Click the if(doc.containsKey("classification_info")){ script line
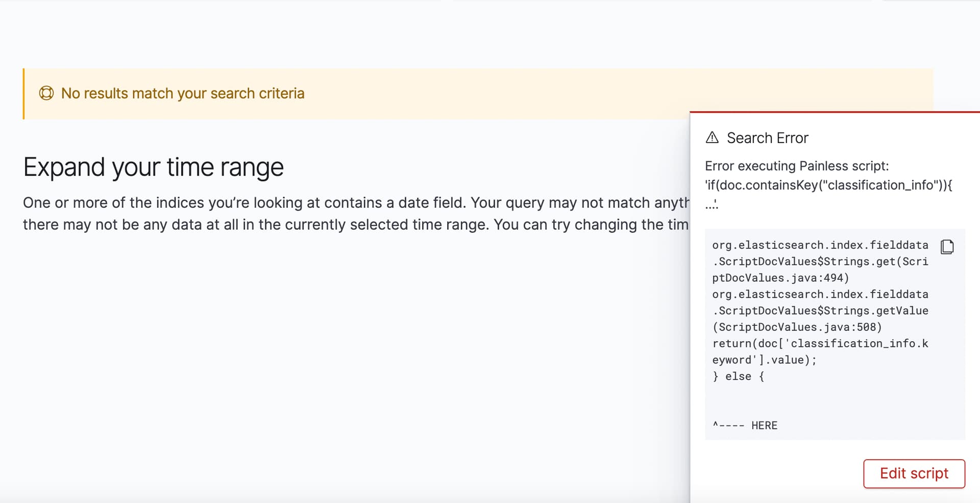The width and height of the screenshot is (980, 503). [828, 185]
